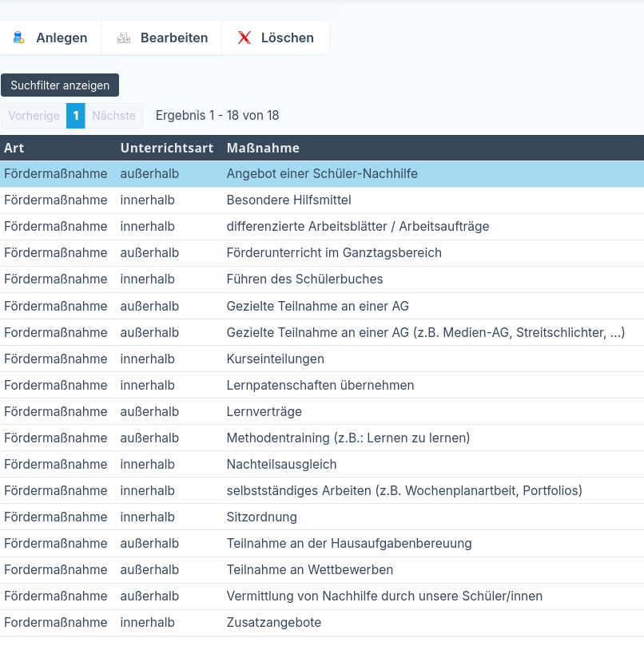The width and height of the screenshot is (644, 646).
Task: Click the Bearbeiten edit icon
Action: pos(124,38)
